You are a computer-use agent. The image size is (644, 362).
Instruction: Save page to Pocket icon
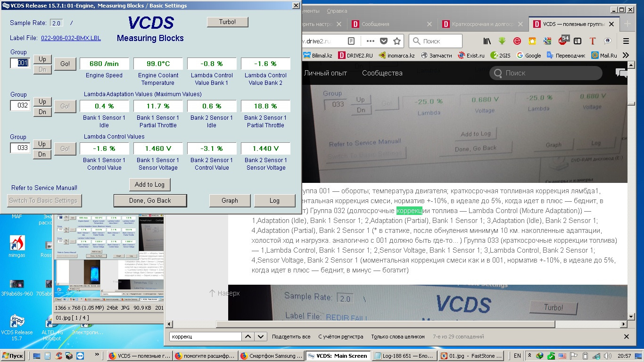pyautogui.click(x=384, y=41)
